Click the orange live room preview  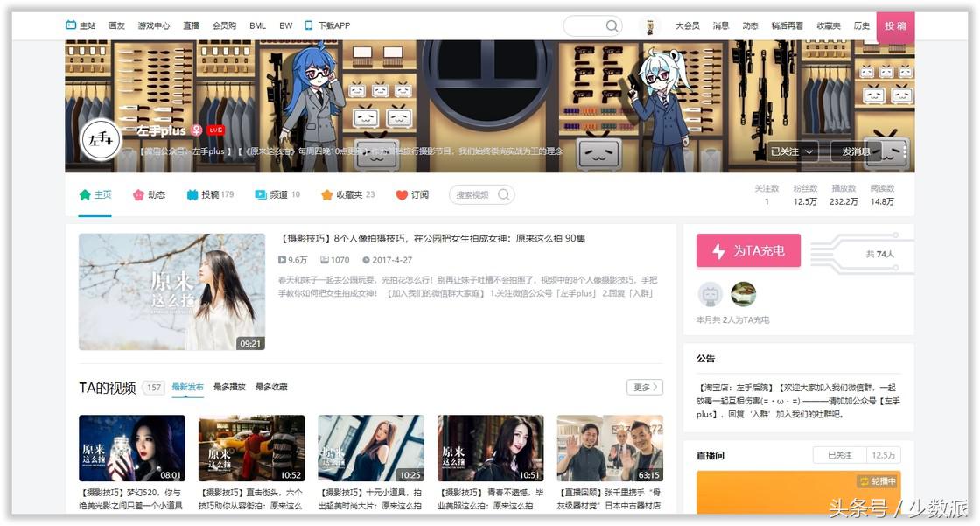799,492
